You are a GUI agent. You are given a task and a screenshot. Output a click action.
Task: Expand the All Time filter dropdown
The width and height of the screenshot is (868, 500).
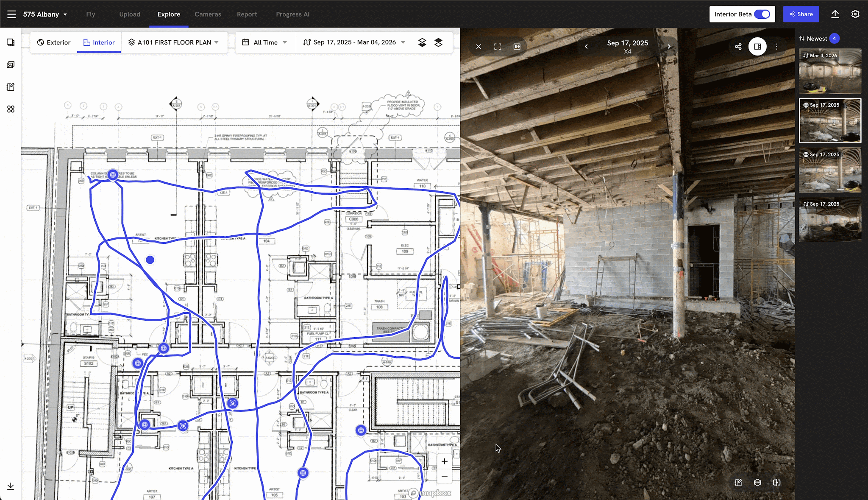coord(265,42)
